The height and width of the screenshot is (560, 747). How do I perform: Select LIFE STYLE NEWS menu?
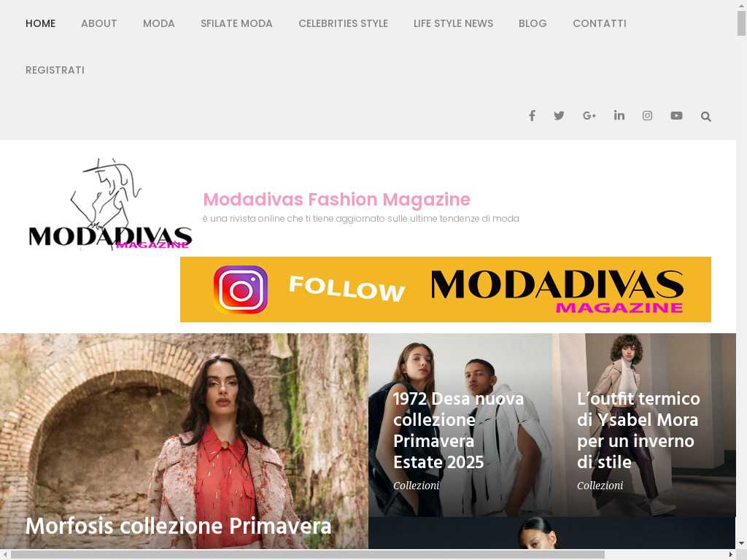[453, 23]
